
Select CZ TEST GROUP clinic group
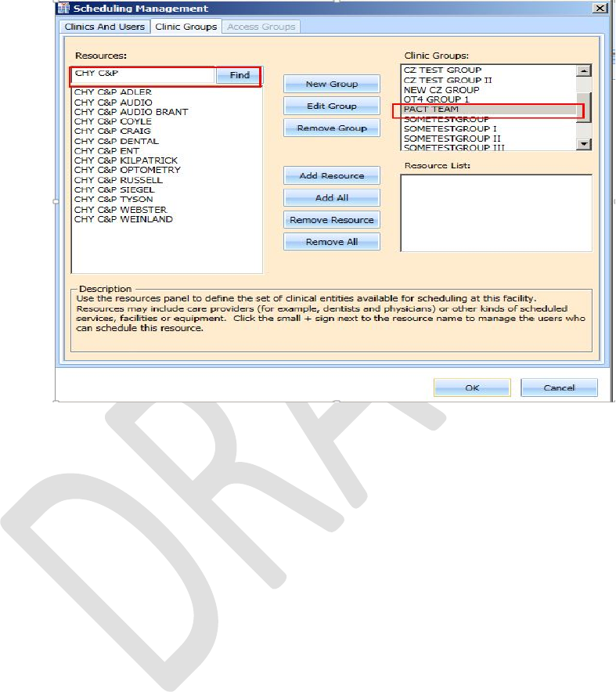pos(442,70)
